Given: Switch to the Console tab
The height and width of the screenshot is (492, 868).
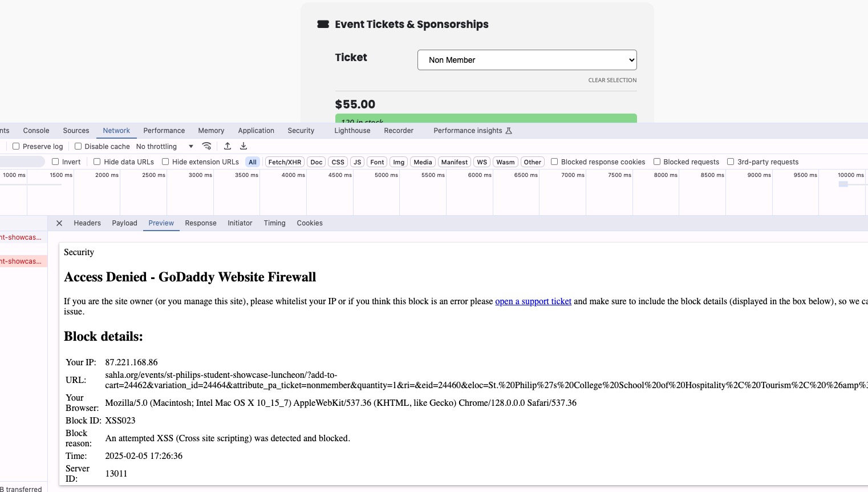Looking at the screenshot, I should point(36,131).
